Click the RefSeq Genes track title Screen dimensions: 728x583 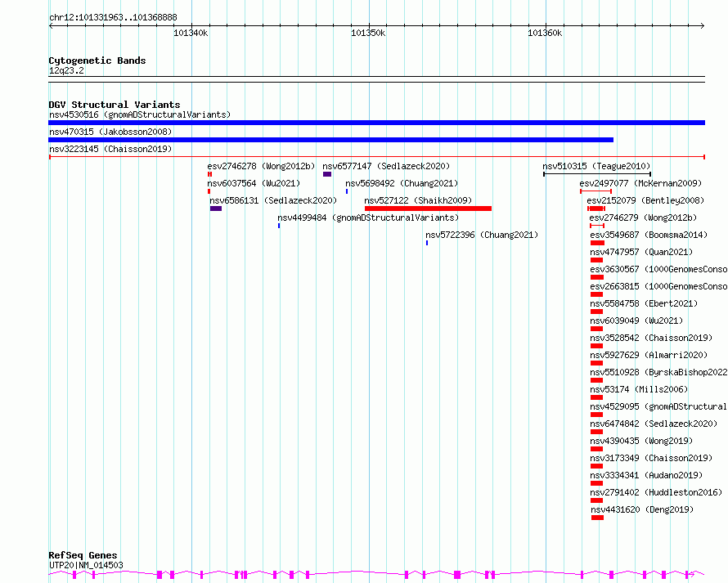click(x=83, y=555)
